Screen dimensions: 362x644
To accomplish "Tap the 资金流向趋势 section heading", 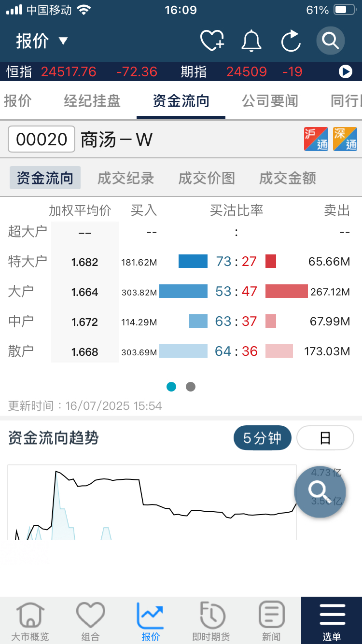I will 54,438.
